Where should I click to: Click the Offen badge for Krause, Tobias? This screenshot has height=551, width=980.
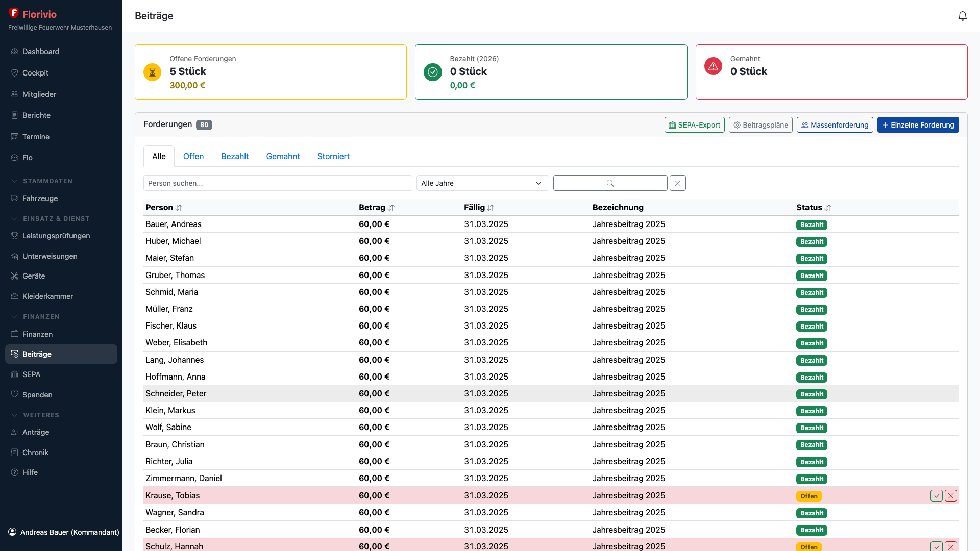(808, 496)
